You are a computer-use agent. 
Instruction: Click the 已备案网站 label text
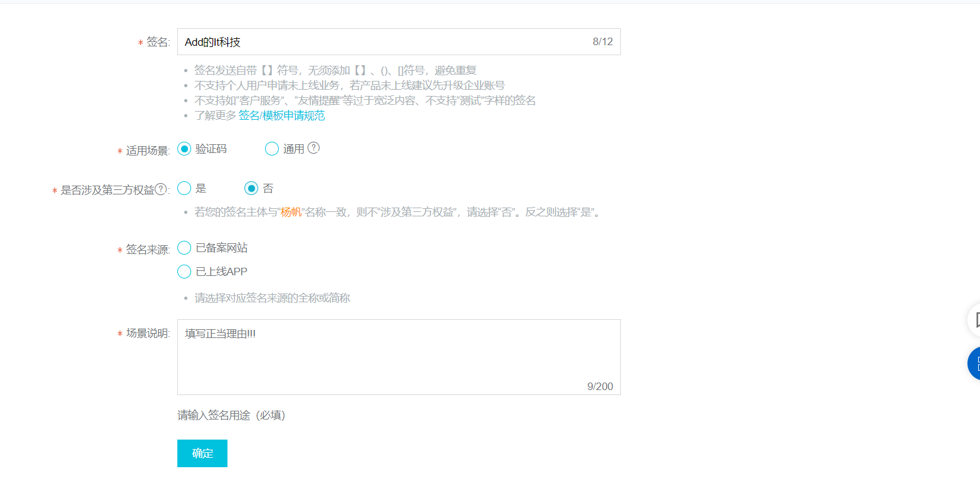[x=222, y=248]
